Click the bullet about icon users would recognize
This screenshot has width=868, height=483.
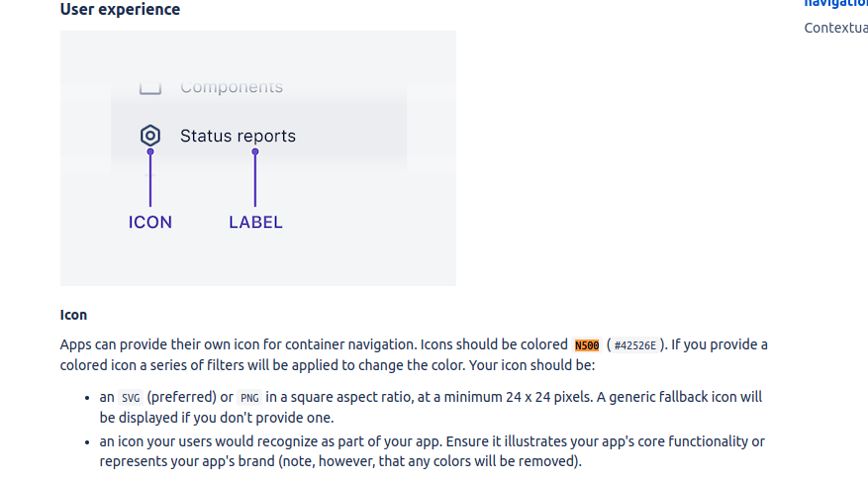[x=432, y=451]
